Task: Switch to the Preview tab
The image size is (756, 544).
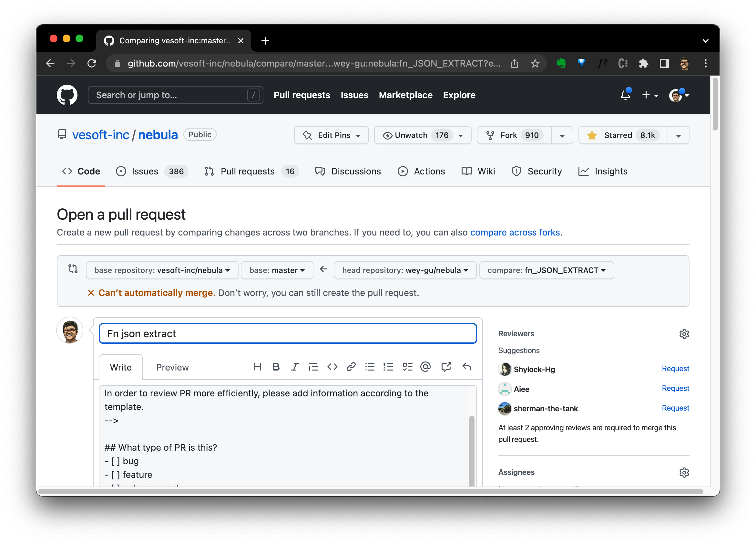Action: point(172,367)
